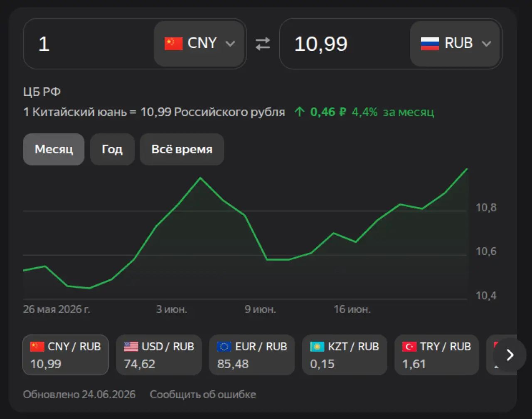Switch chart to Год period
The image size is (532, 419).
click(112, 149)
